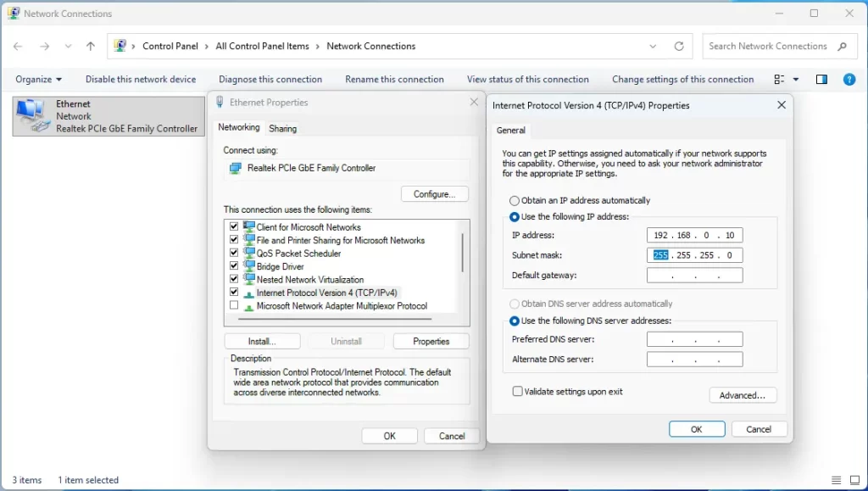The width and height of the screenshot is (868, 491).
Task: Click Cancel in Ethernet Properties
Action: point(452,436)
